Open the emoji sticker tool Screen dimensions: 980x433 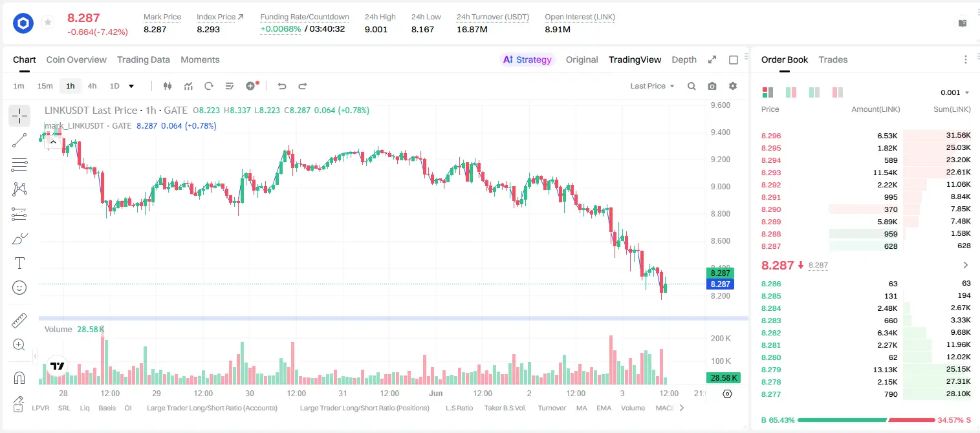(19, 288)
